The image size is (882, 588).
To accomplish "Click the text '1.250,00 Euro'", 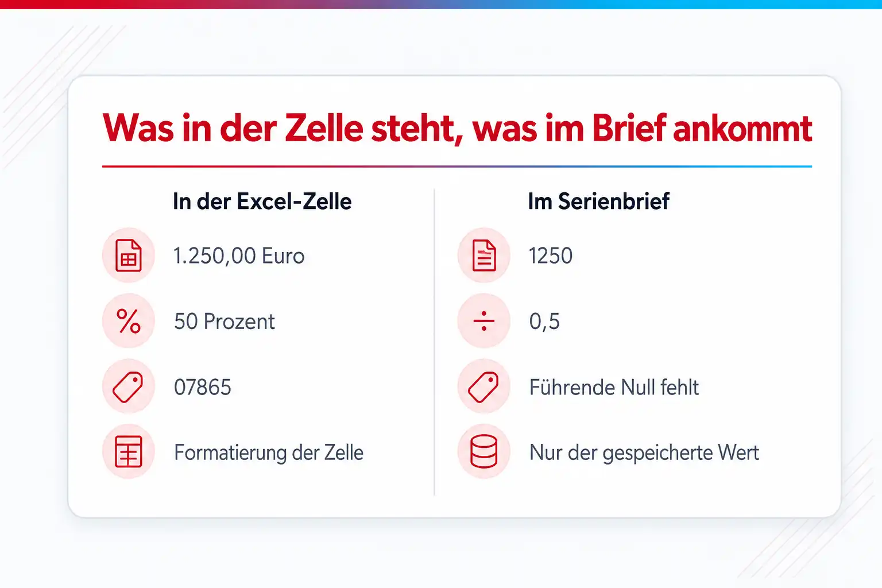I will [239, 256].
